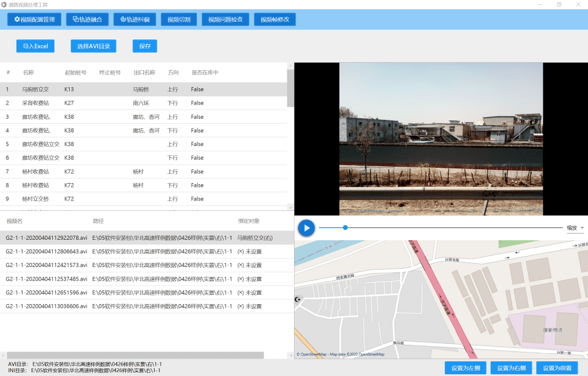Open the 缩放 zoom dropdown
Screen dimensions: 588x376
(575, 228)
